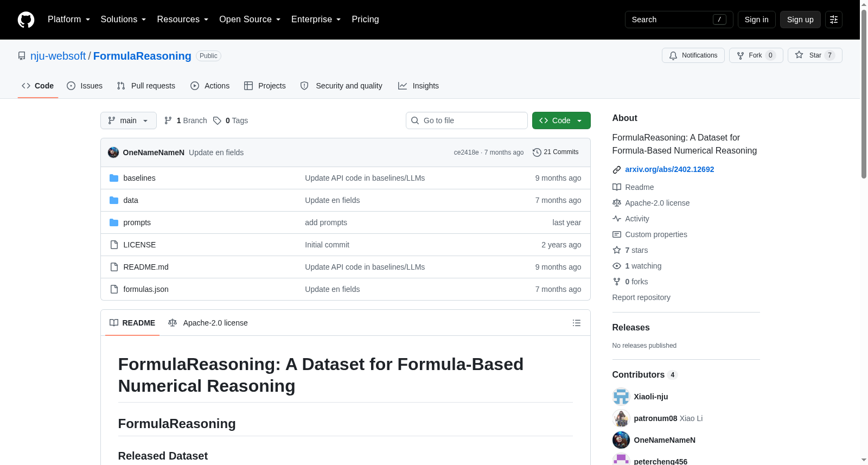Click the book icon beside Readme
Viewport: 868px width, 465px height.
[617, 187]
